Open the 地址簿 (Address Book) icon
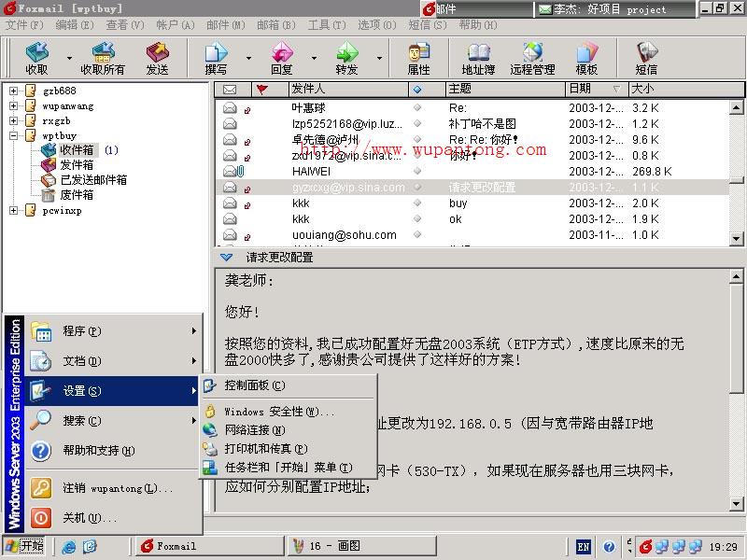The image size is (747, 560). (478, 59)
